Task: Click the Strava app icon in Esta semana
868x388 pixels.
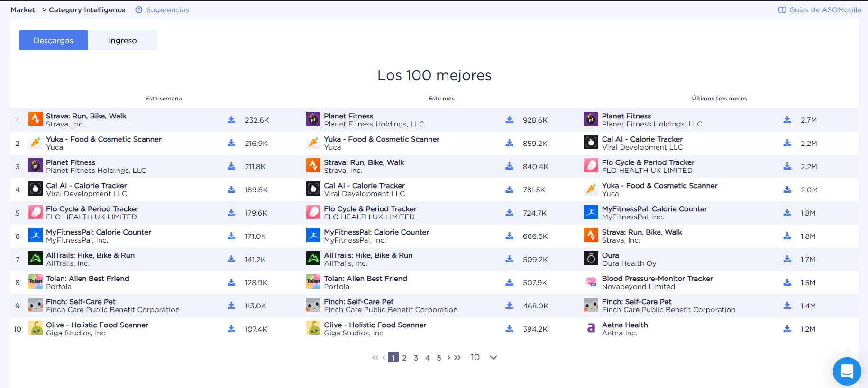Action: [36, 119]
